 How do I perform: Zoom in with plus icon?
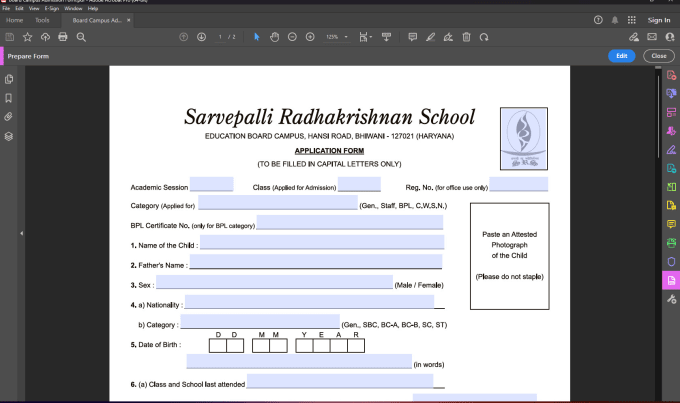tap(310, 37)
